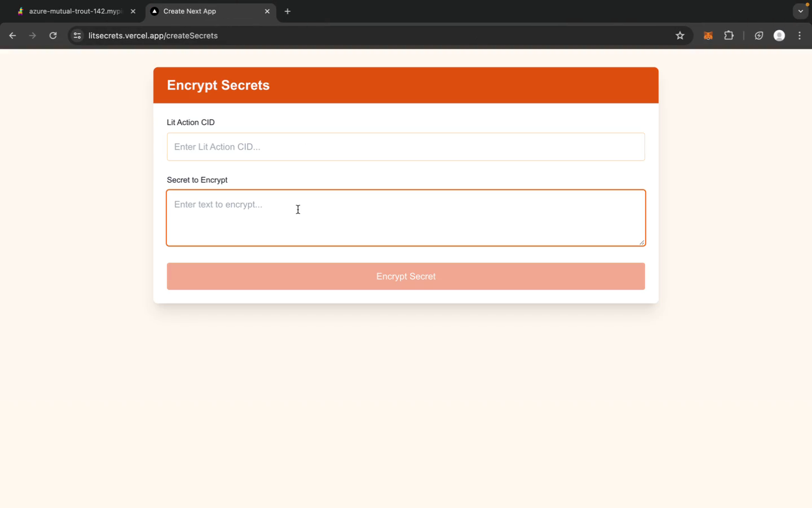
Task: Bookmark this page with the star icon
Action: (680, 36)
